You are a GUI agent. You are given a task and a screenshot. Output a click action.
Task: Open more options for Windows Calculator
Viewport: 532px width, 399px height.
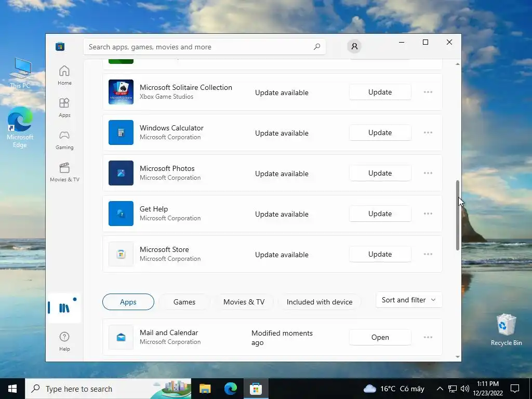[428, 132]
